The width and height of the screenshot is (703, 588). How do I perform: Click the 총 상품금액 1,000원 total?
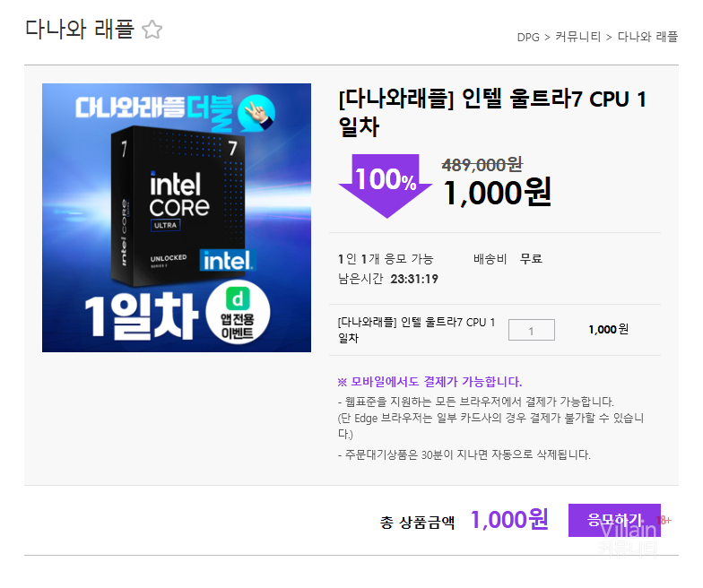coord(464,520)
